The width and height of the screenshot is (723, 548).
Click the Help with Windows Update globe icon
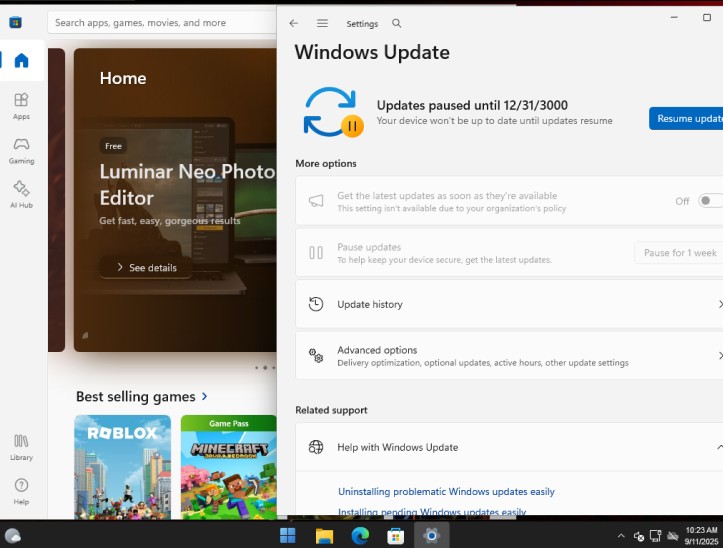coord(316,447)
